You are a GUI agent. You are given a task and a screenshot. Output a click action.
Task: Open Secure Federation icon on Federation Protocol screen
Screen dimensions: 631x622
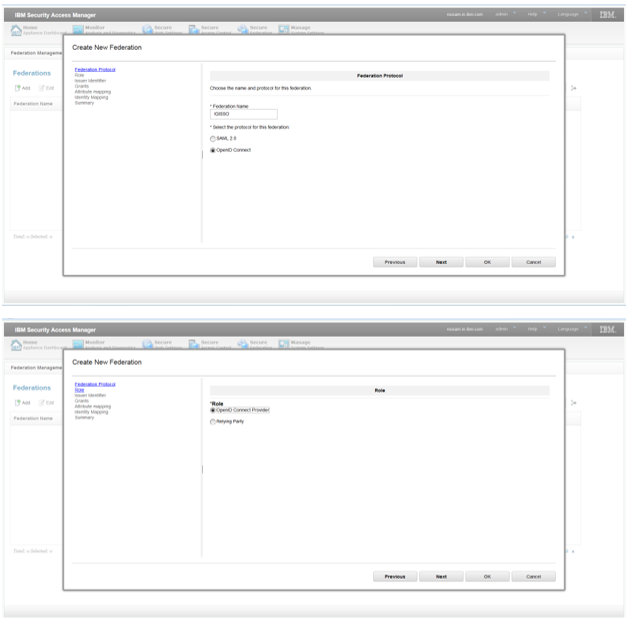[243, 30]
